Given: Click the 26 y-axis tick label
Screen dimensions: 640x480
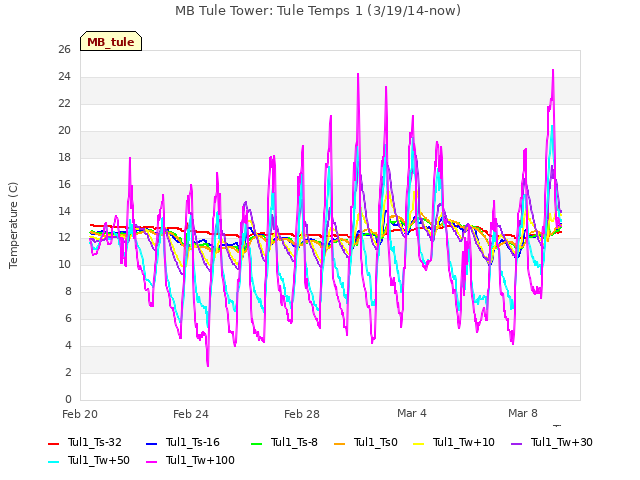Looking at the screenshot, I should (64, 49).
